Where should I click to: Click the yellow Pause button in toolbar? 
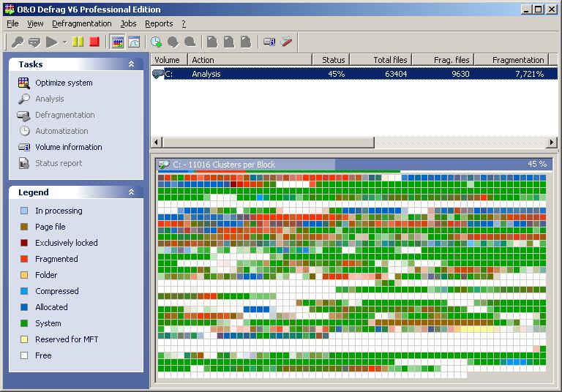click(78, 42)
